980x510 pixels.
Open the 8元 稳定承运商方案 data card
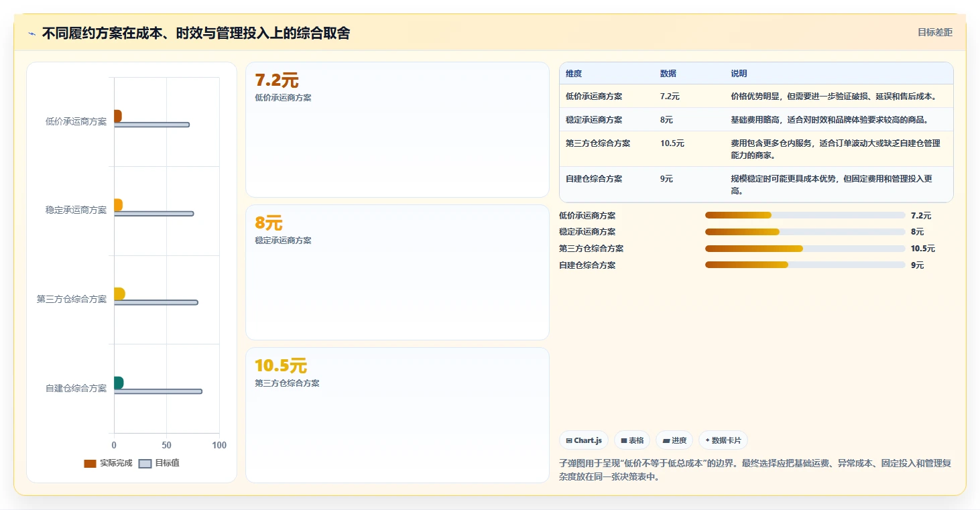(397, 272)
